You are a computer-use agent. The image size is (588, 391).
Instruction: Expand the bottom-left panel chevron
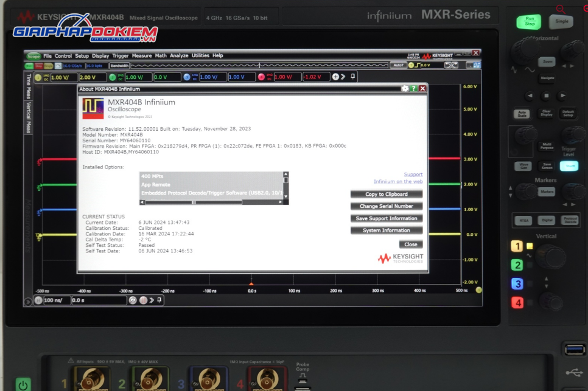[x=27, y=302]
